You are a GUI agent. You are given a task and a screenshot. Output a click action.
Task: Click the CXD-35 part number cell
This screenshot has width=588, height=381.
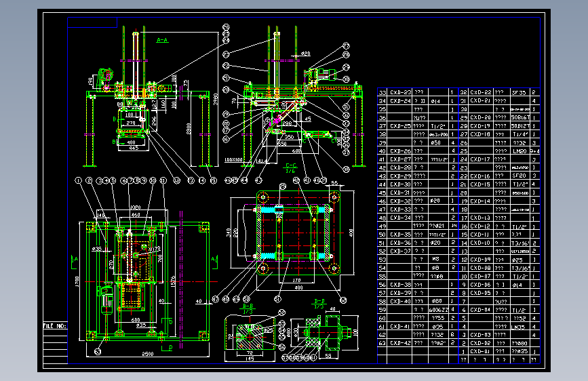point(401,235)
